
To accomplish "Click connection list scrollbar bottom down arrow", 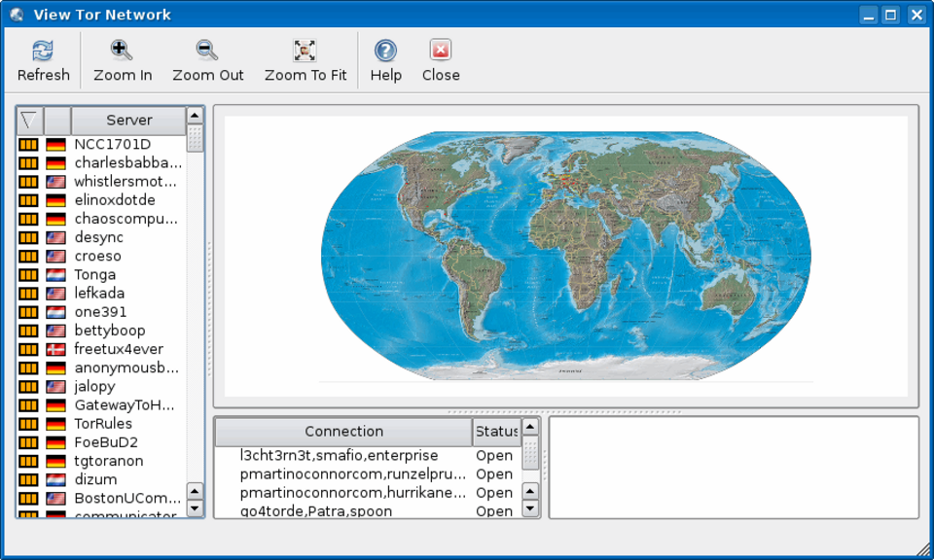I will (530, 508).
